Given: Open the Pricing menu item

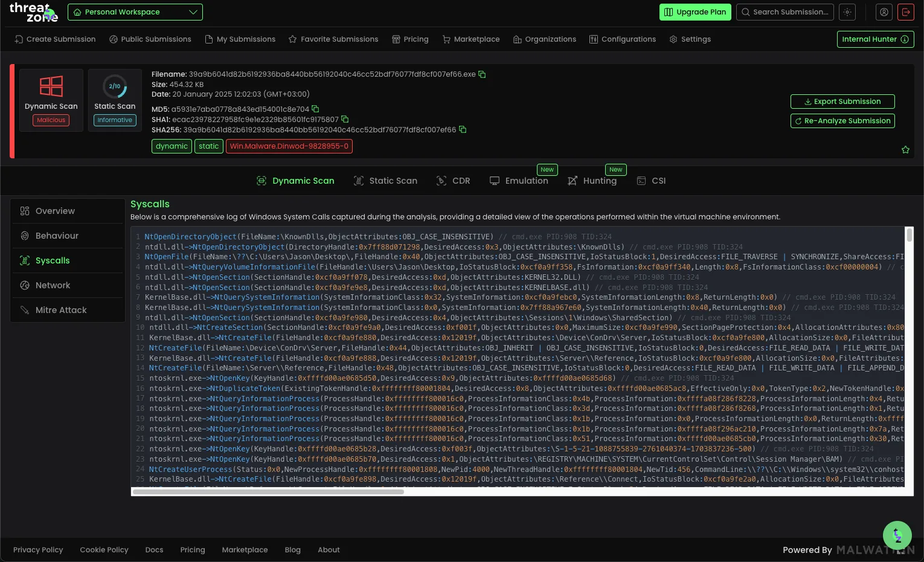Looking at the screenshot, I should [x=410, y=39].
